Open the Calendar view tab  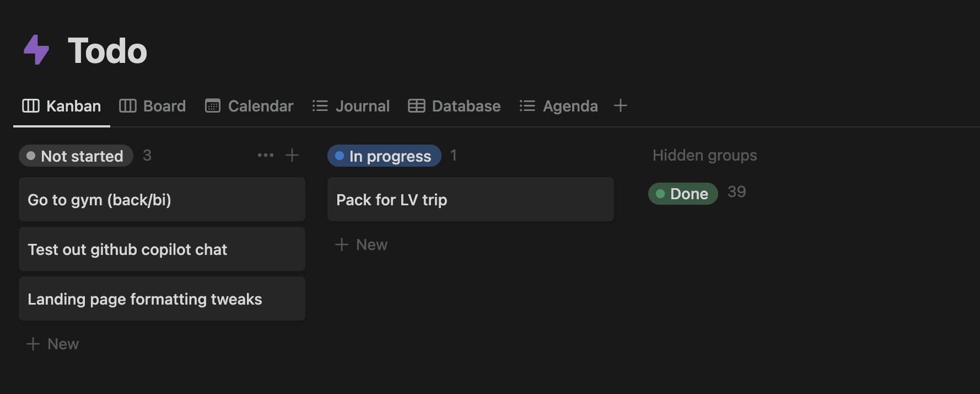[249, 106]
